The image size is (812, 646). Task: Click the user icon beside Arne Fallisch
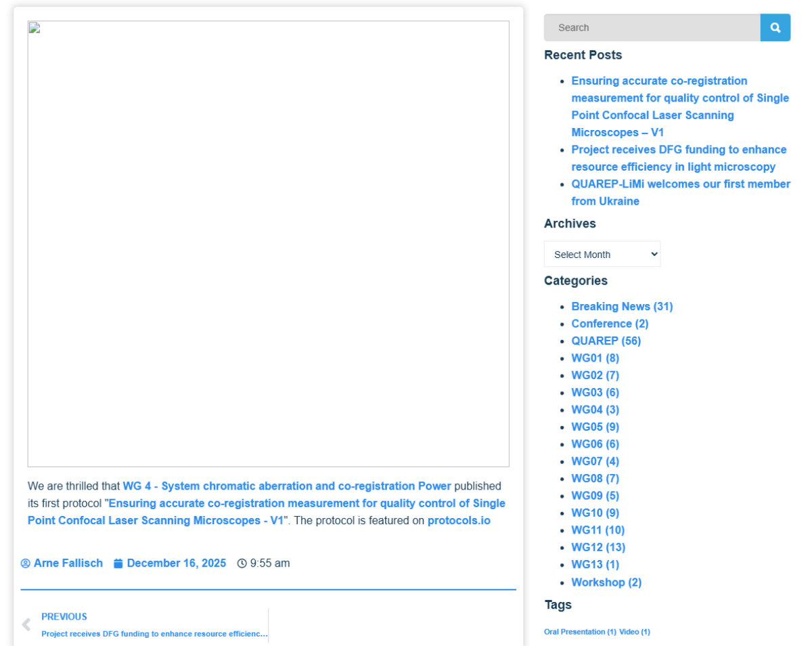(26, 563)
